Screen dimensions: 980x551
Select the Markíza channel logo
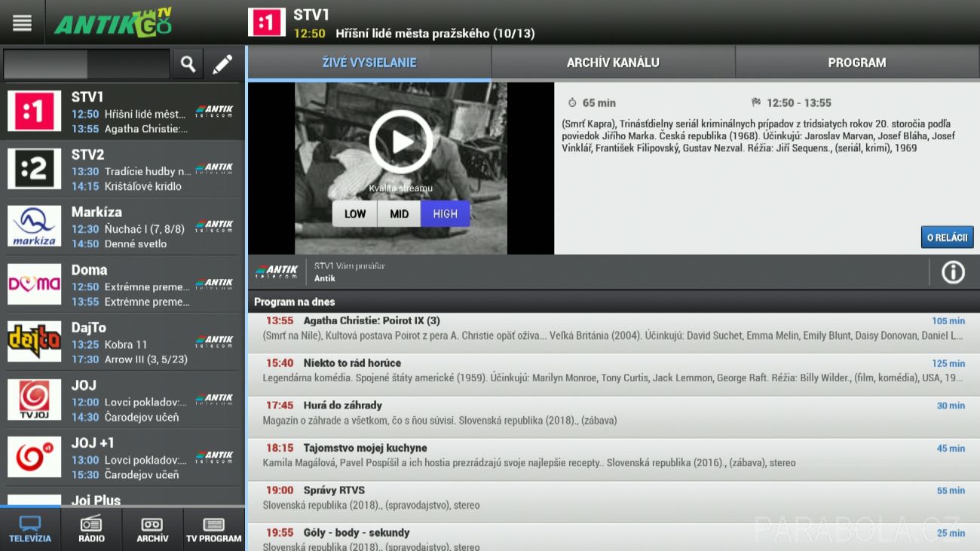click(34, 226)
